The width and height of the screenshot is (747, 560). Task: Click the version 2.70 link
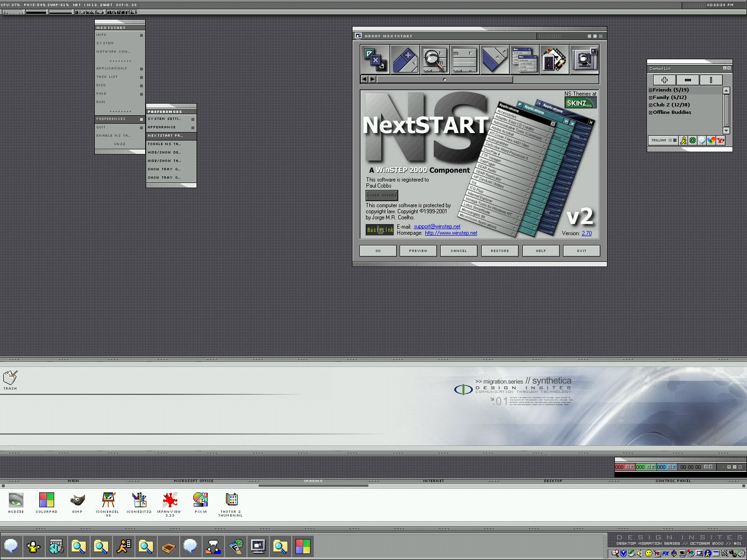pos(586,233)
